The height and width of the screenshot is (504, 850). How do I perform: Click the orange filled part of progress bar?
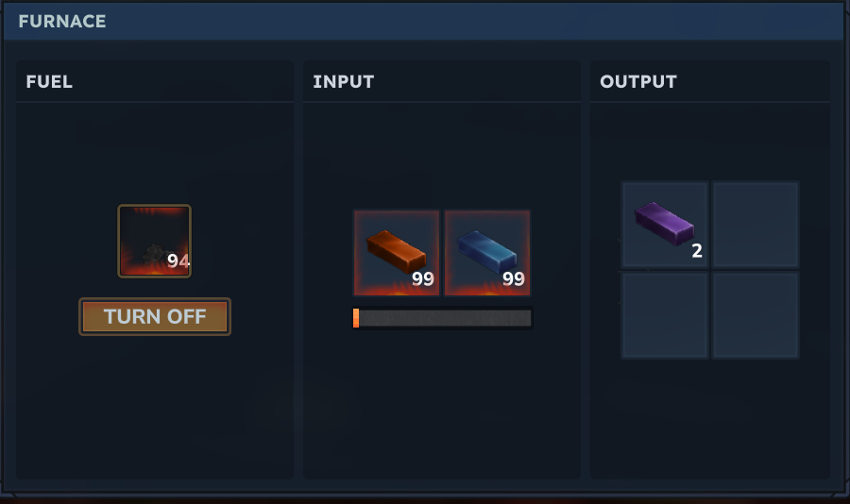click(x=356, y=318)
